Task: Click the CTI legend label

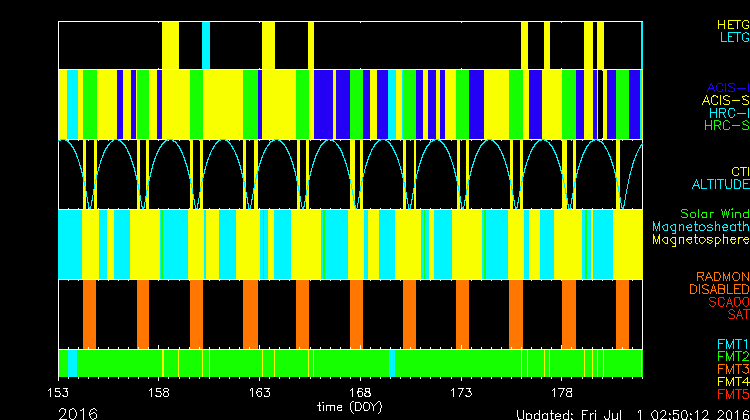Action: [x=739, y=171]
